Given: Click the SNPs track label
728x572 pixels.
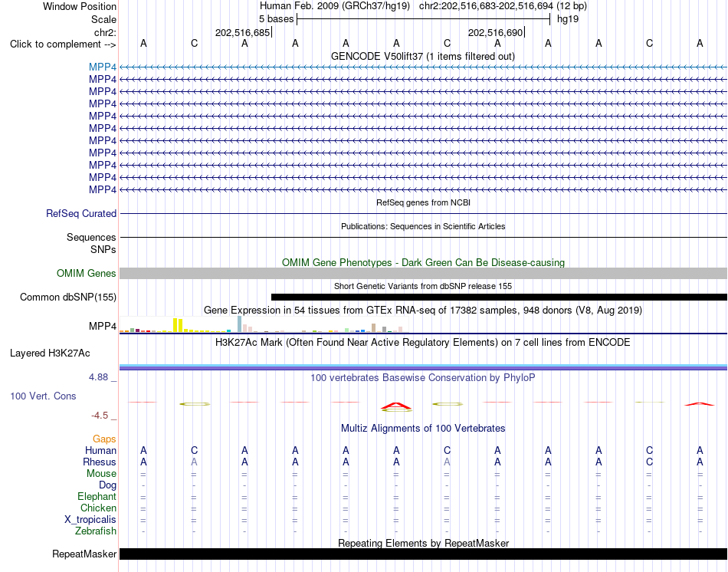Looking at the screenshot, I should 103,249.
